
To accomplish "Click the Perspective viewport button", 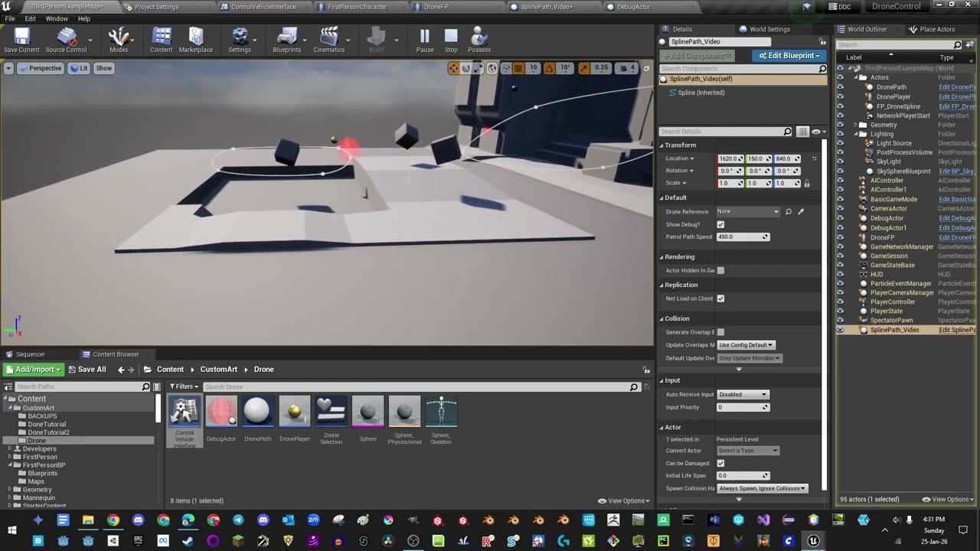I will coord(41,68).
